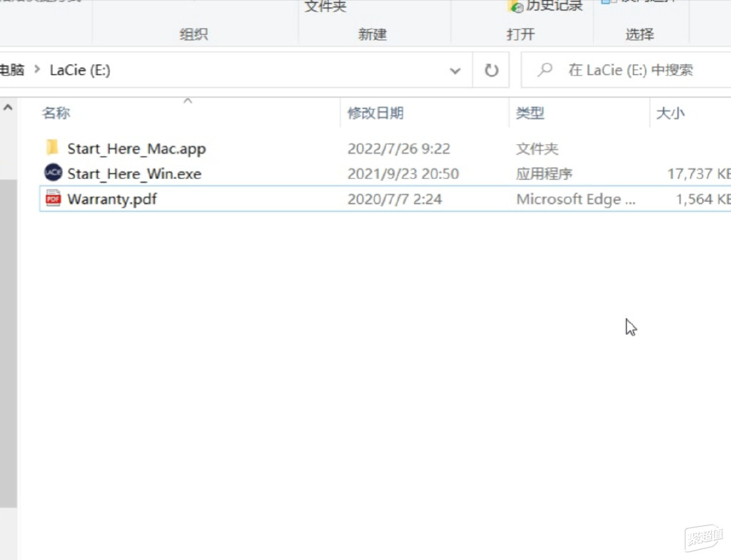Sort by the 修改日期 column header
The width and height of the screenshot is (731, 560).
[375, 113]
